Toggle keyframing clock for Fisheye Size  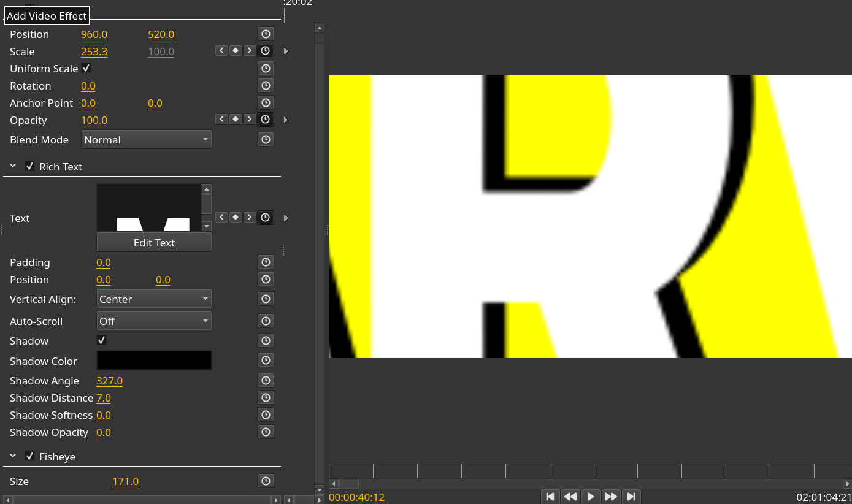[266, 481]
